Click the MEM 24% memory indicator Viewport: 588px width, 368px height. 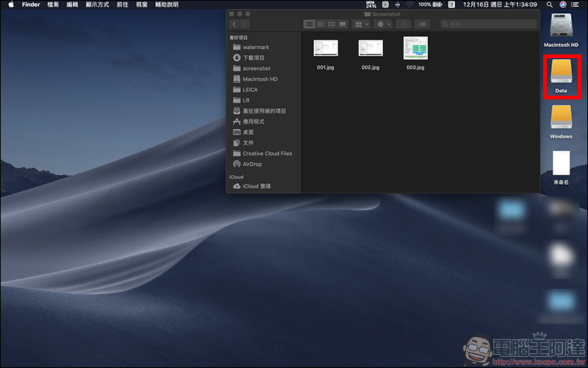tap(371, 4)
